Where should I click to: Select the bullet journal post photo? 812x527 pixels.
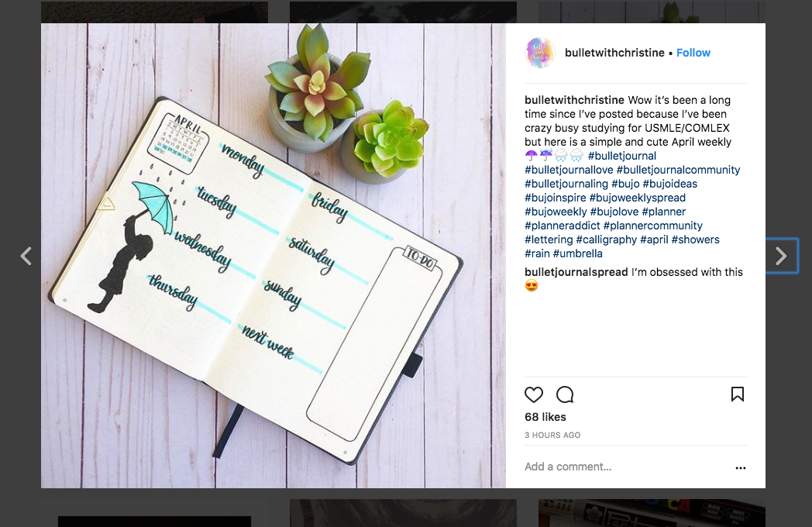[274, 256]
